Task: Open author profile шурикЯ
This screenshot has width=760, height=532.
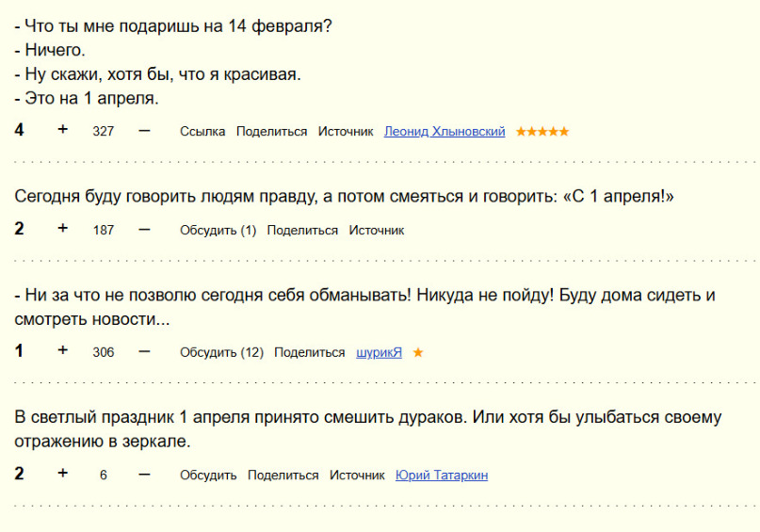Action: 379,352
